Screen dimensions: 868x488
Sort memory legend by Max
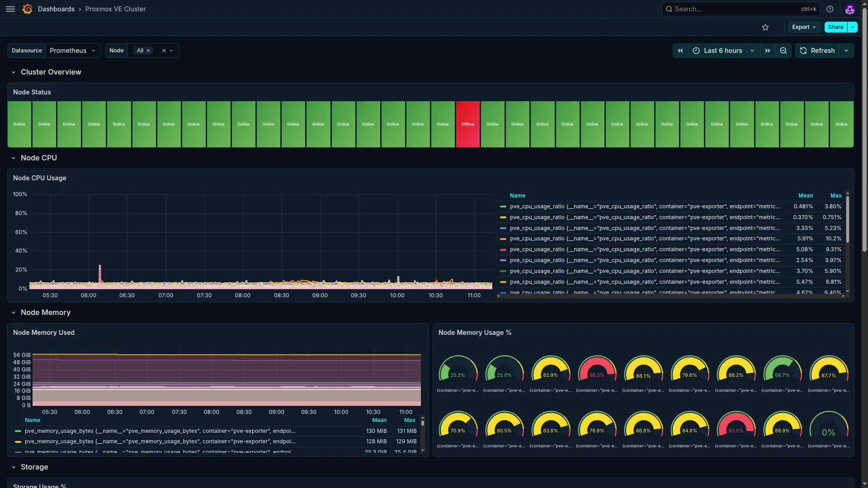[x=410, y=420]
